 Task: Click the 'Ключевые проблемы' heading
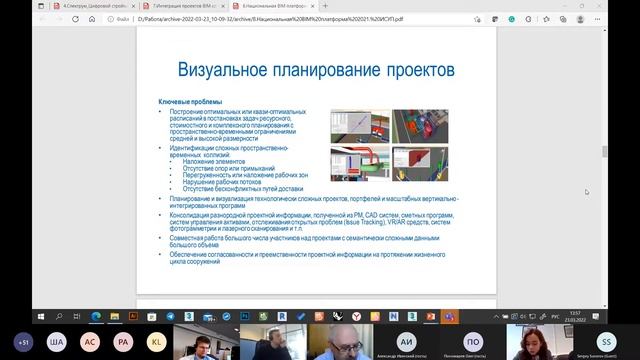(x=190, y=102)
